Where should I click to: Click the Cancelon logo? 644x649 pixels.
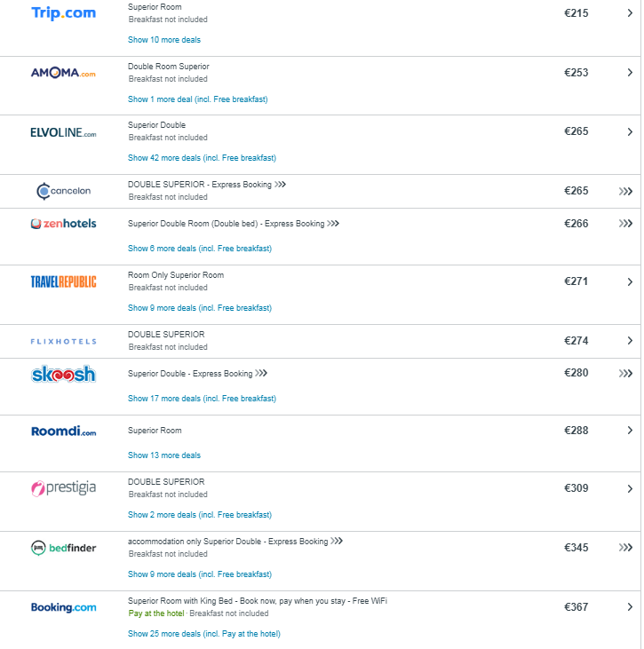63,191
